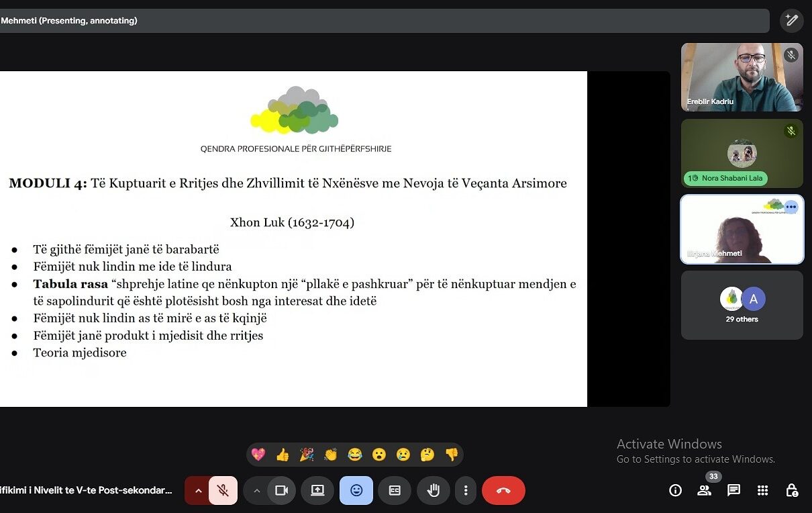812x513 pixels.
Task: Expand video settings chevron beside camera
Action: pos(256,490)
